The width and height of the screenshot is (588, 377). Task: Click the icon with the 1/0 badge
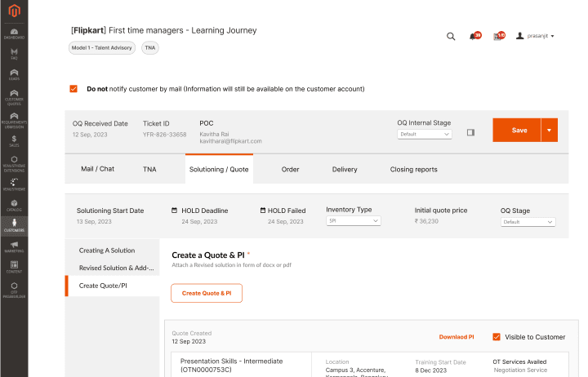point(497,37)
